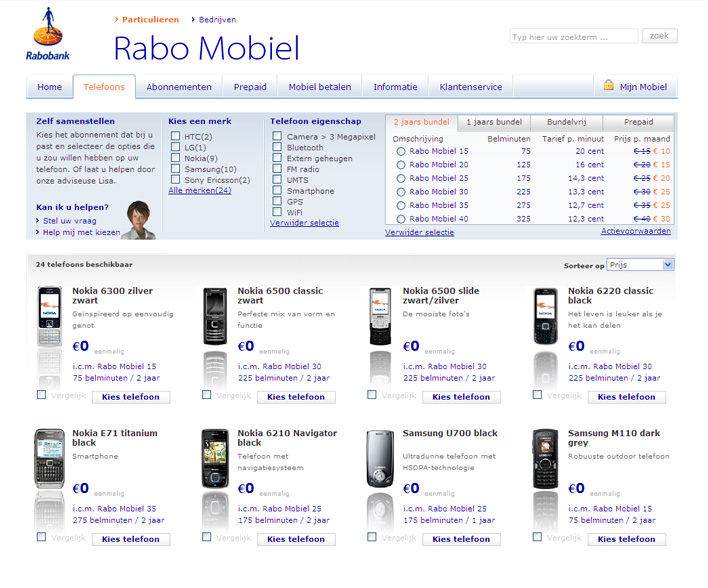Open the Actievoorwaarden link
The image size is (708, 588).
click(636, 231)
